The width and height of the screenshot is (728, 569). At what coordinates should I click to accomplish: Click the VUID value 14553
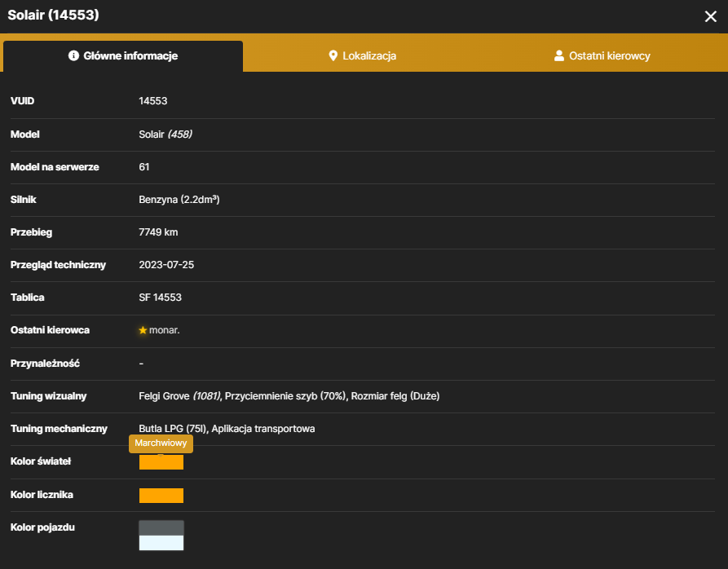coord(152,101)
